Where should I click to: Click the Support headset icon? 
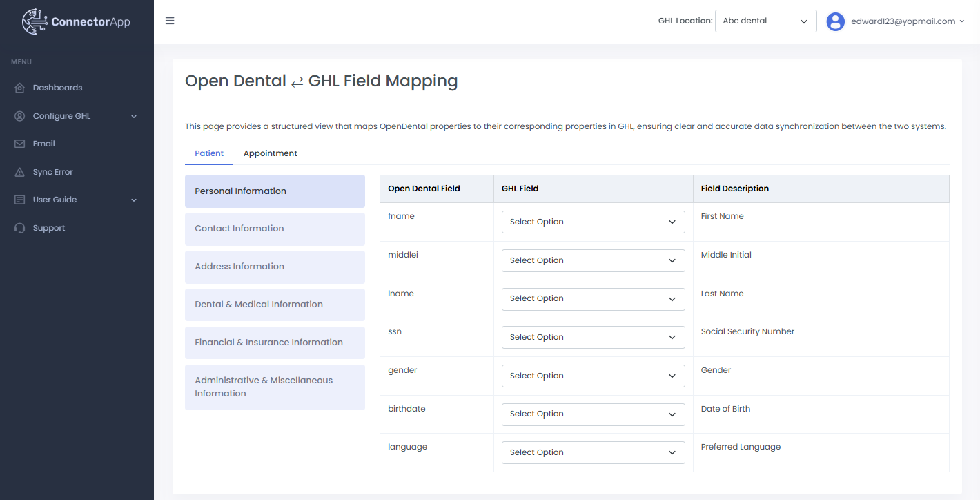pos(19,228)
